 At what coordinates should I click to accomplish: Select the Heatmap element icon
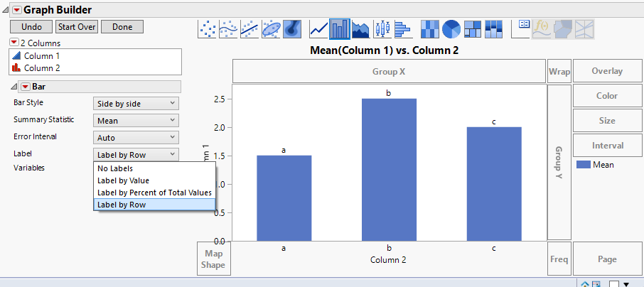click(430, 28)
